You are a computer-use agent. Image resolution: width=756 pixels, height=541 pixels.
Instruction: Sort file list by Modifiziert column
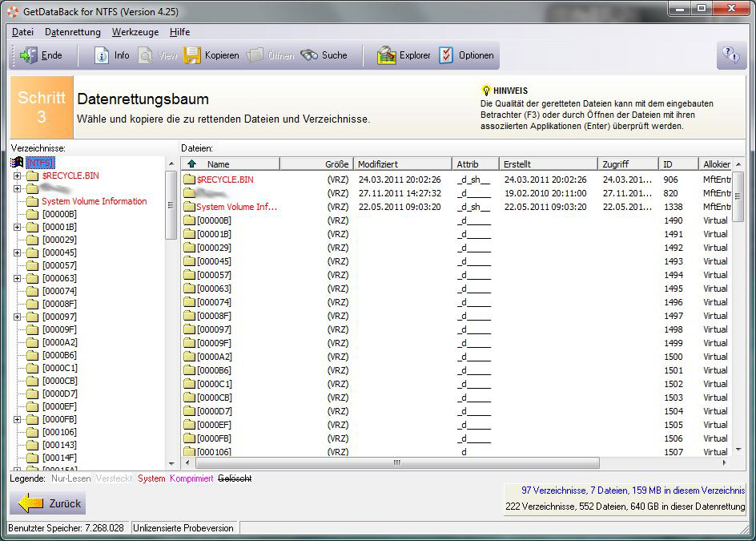(403, 164)
